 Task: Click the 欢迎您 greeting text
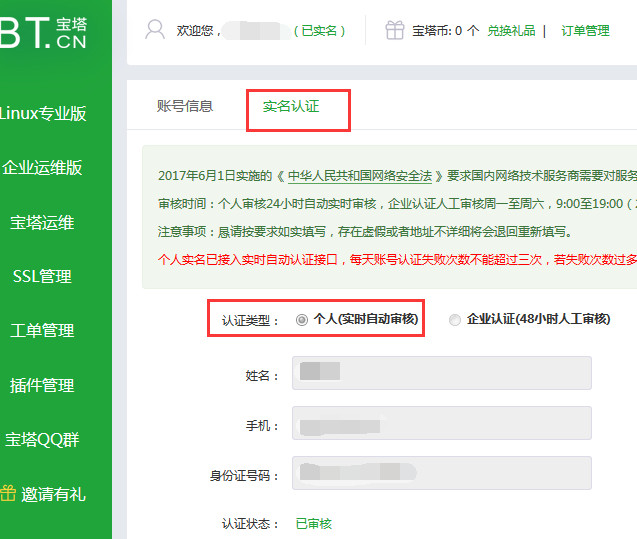click(x=199, y=30)
